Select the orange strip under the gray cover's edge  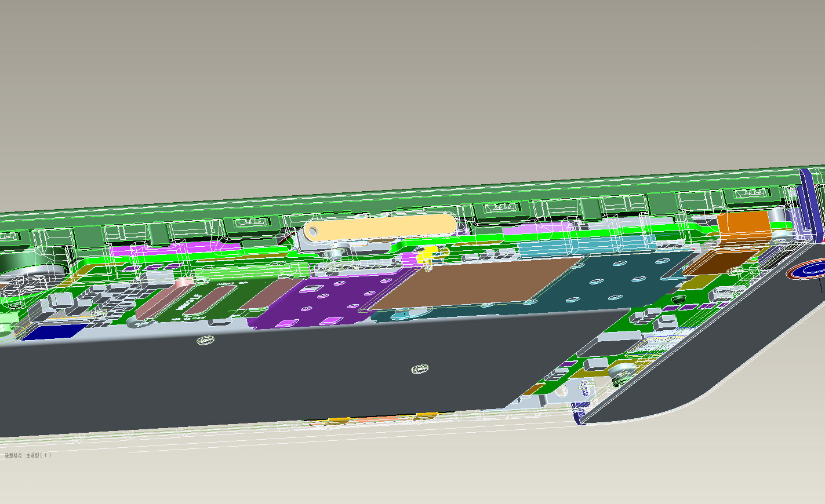point(373,418)
